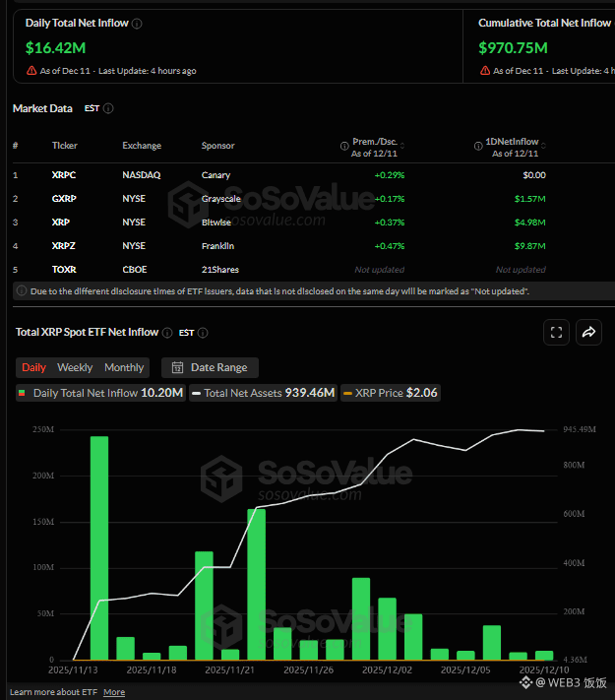Viewport: 615px width, 700px height.
Task: Click the last bar at 2025/12/10
Action: [x=544, y=656]
